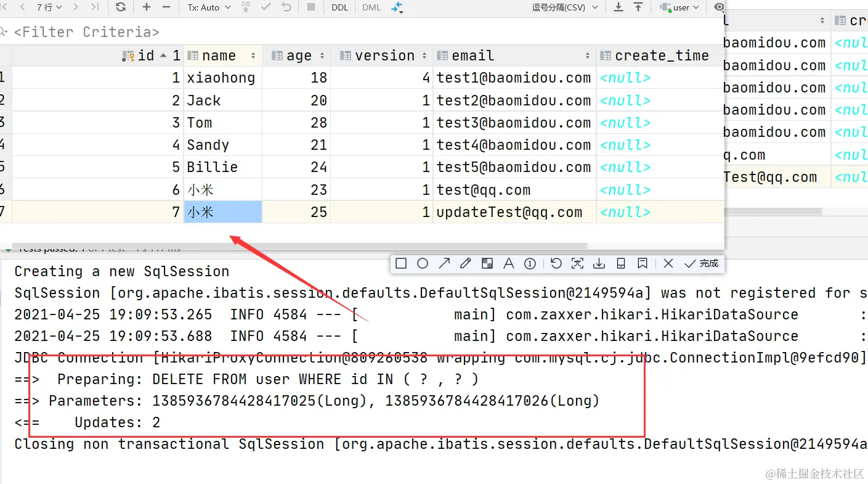The image size is (868, 484).
Task: Open the 7 行 page size dropdown
Action: [49, 7]
